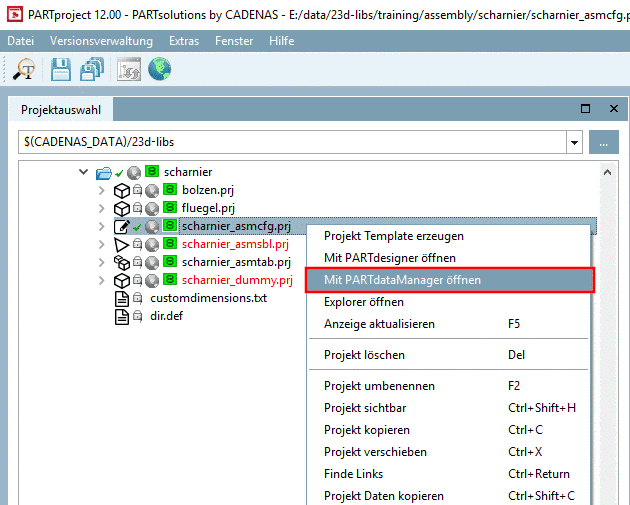Open the Hilfe menu
Image resolution: width=630 pixels, height=505 pixels.
tap(282, 41)
